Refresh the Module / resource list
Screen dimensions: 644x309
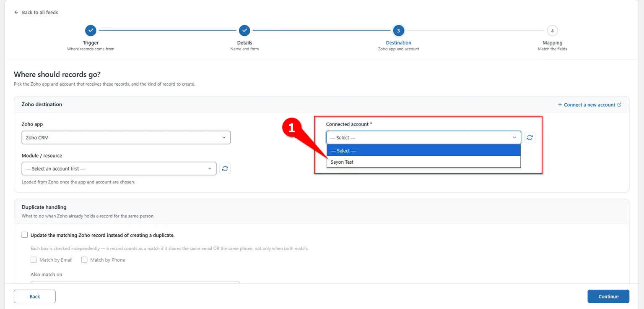tap(225, 169)
